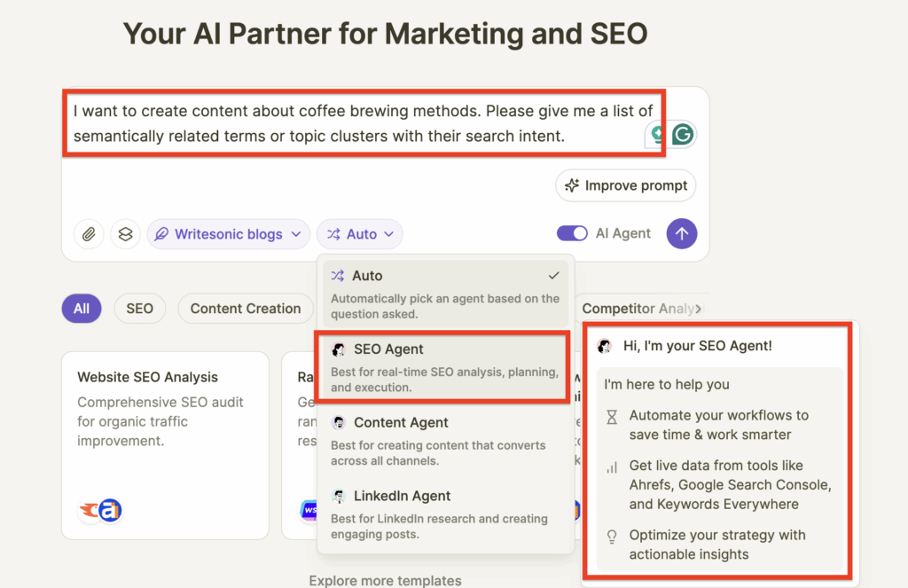Open the Website SEO Analysis template card
The image size is (908, 588).
click(x=166, y=445)
